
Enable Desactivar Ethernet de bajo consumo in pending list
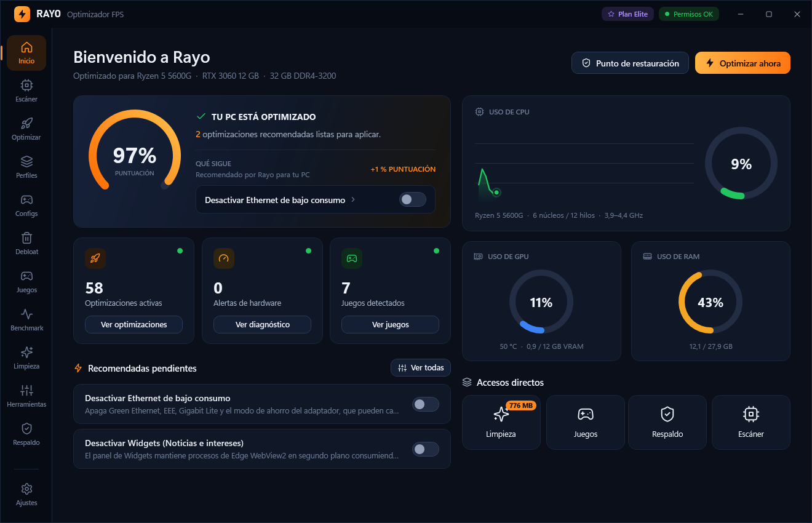(x=425, y=404)
